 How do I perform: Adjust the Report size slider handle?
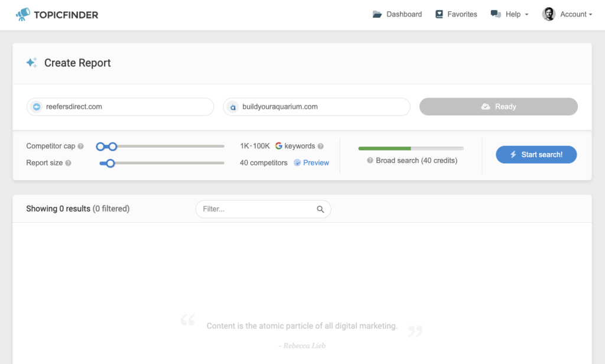(x=110, y=162)
